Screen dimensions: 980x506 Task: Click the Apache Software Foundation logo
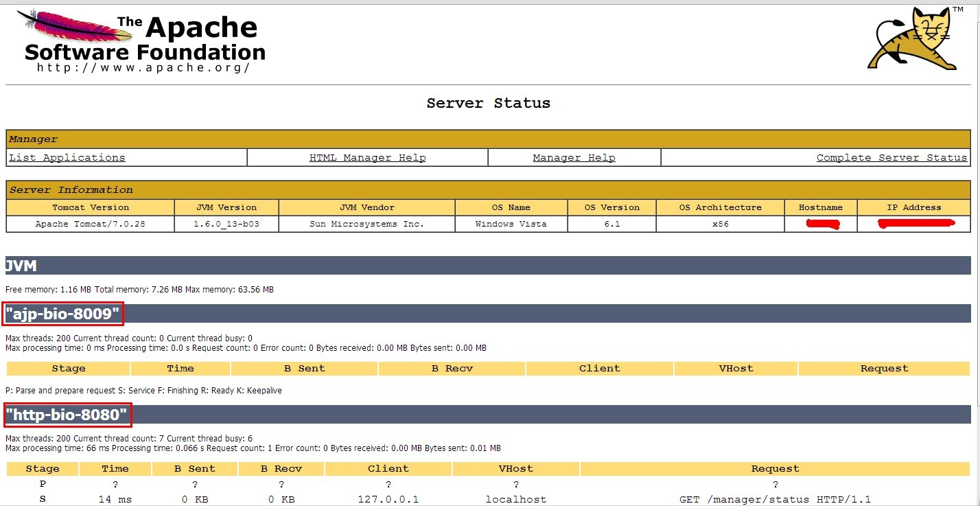[x=140, y=41]
